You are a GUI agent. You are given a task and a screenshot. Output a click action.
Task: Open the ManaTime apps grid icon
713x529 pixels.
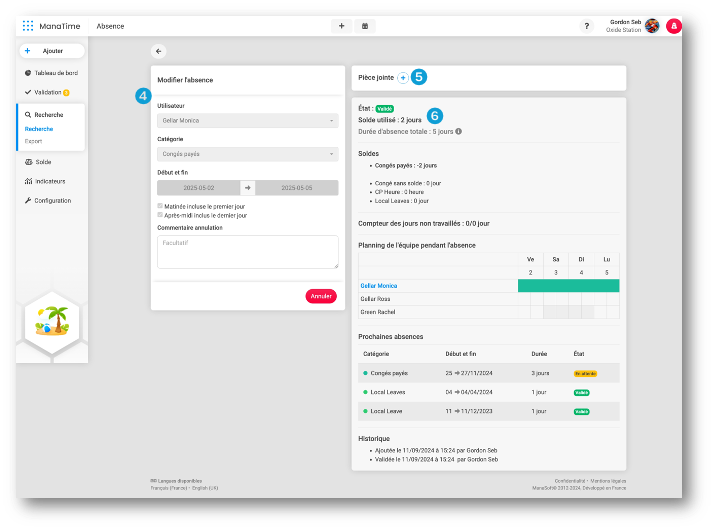[28, 26]
